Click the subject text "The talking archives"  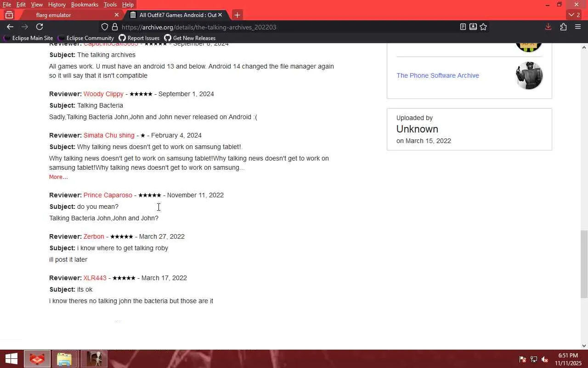106,55
